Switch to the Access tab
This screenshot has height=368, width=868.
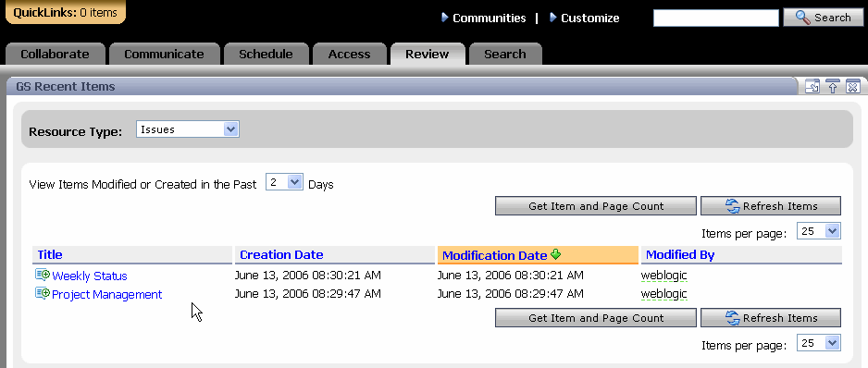tap(349, 55)
